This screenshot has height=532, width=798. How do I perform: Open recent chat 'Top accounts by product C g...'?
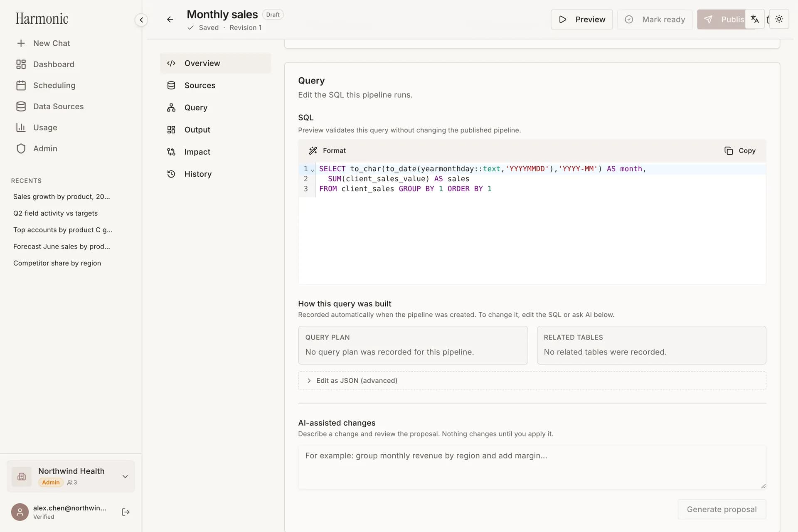tap(63, 230)
